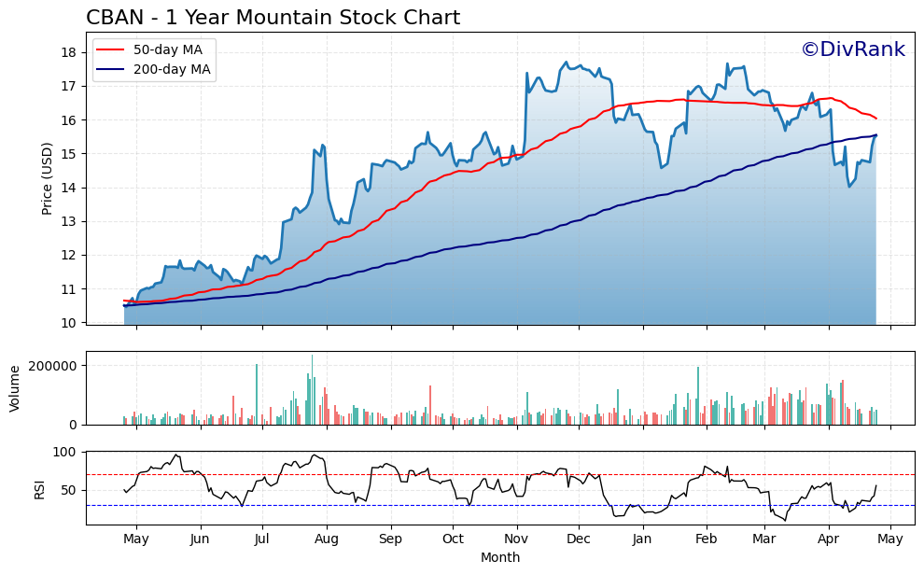Click the navy line sample in the legend
This screenshot has height=574, width=924.
tap(111, 70)
